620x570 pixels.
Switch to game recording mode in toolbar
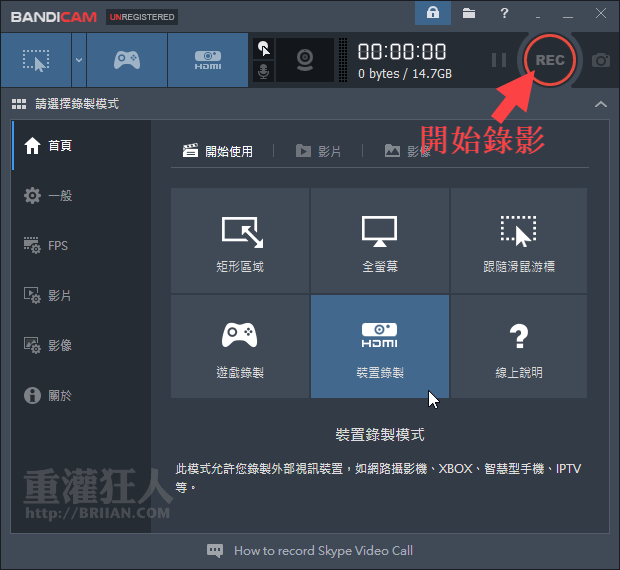[x=127, y=60]
